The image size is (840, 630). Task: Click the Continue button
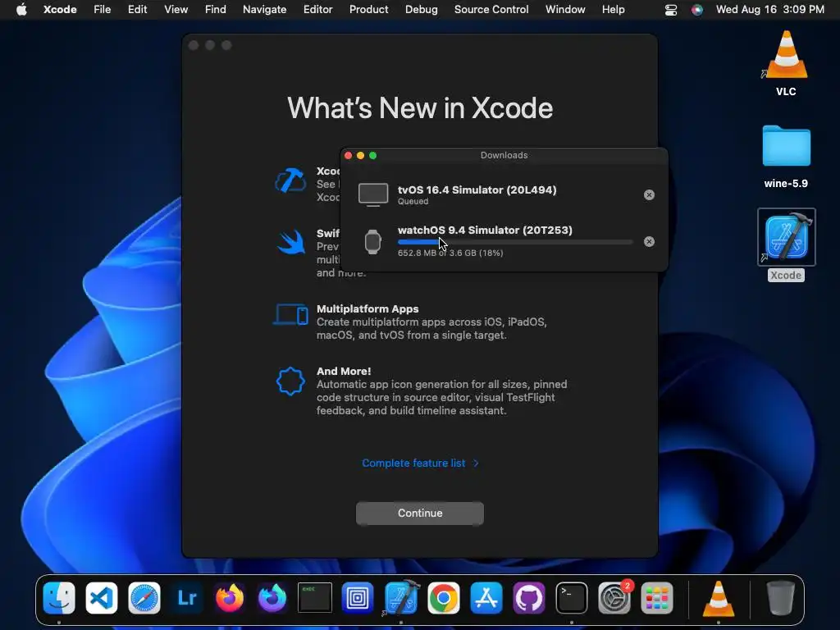pyautogui.click(x=420, y=514)
